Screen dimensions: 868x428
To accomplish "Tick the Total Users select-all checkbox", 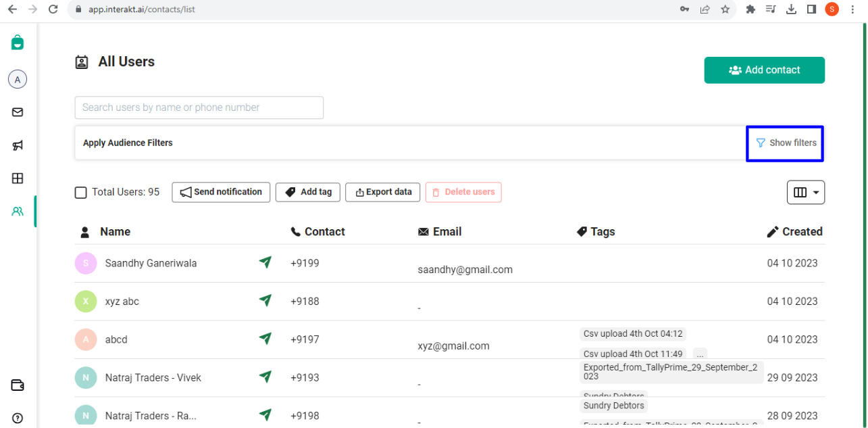I will pos(80,193).
